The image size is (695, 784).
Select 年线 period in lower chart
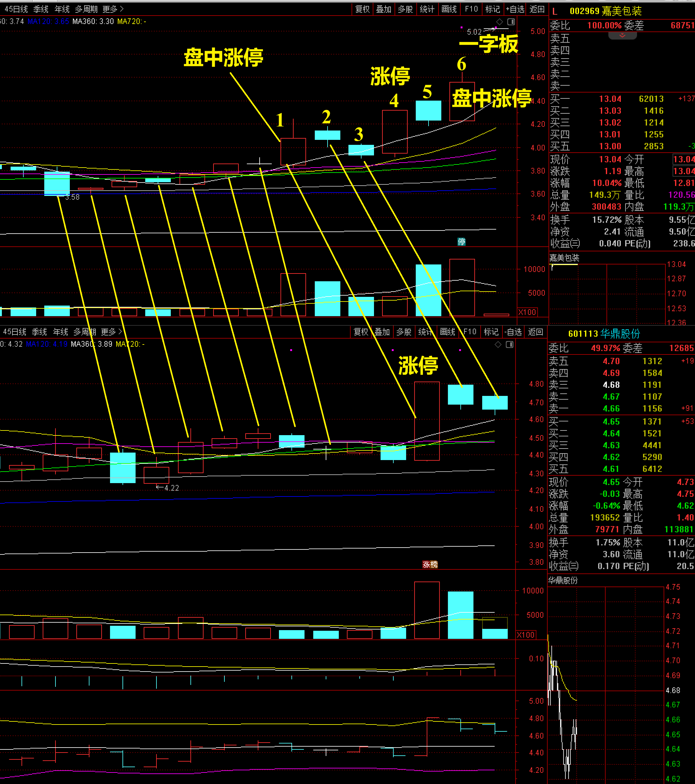[60, 332]
